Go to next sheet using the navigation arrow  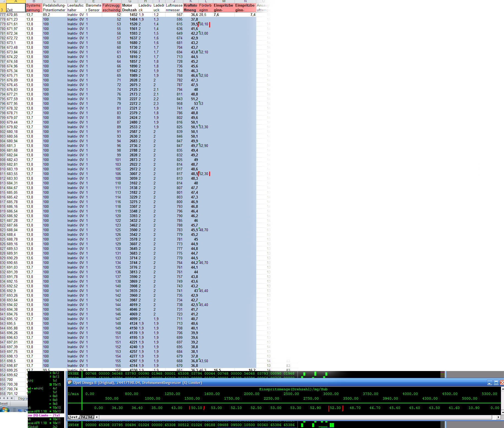click(8, 398)
